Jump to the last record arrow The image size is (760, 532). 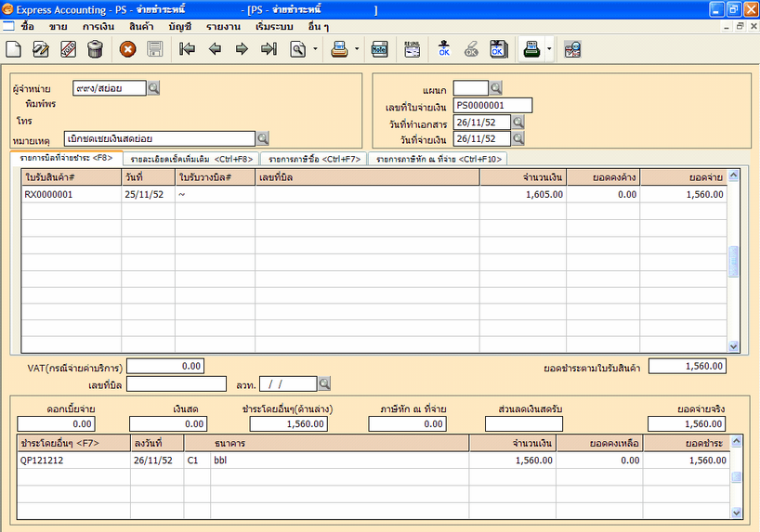pos(269,49)
